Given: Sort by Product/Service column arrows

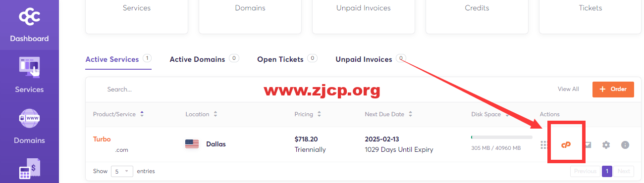Looking at the screenshot, I should click(142, 114).
